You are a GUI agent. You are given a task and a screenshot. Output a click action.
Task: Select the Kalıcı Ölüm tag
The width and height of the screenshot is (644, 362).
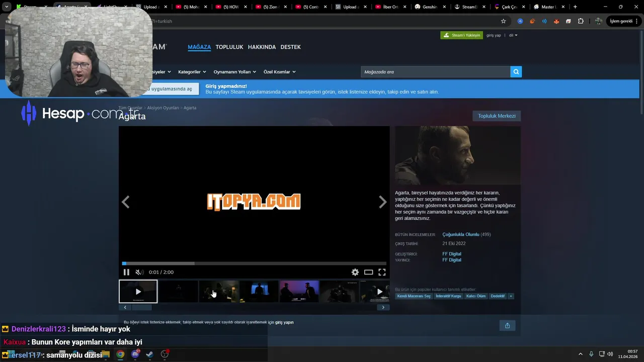coord(476,296)
